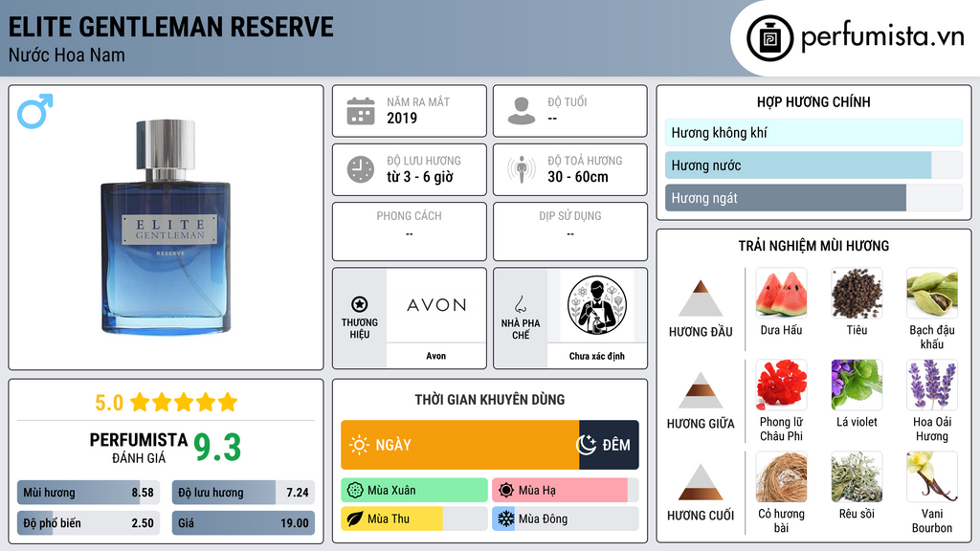
Task: Click the calendar icon beside Năm ra mắt
Action: point(361,111)
